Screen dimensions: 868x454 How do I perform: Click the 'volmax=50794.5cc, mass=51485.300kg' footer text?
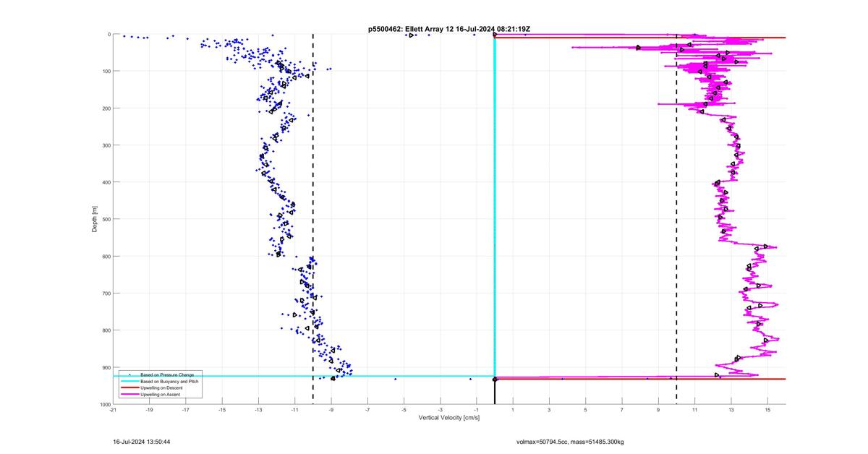coord(570,441)
